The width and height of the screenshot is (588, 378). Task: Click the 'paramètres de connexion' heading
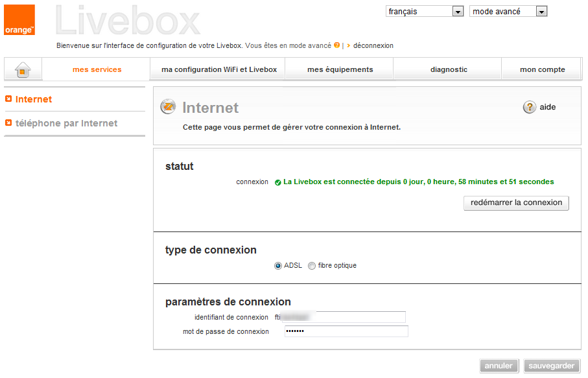click(x=228, y=302)
